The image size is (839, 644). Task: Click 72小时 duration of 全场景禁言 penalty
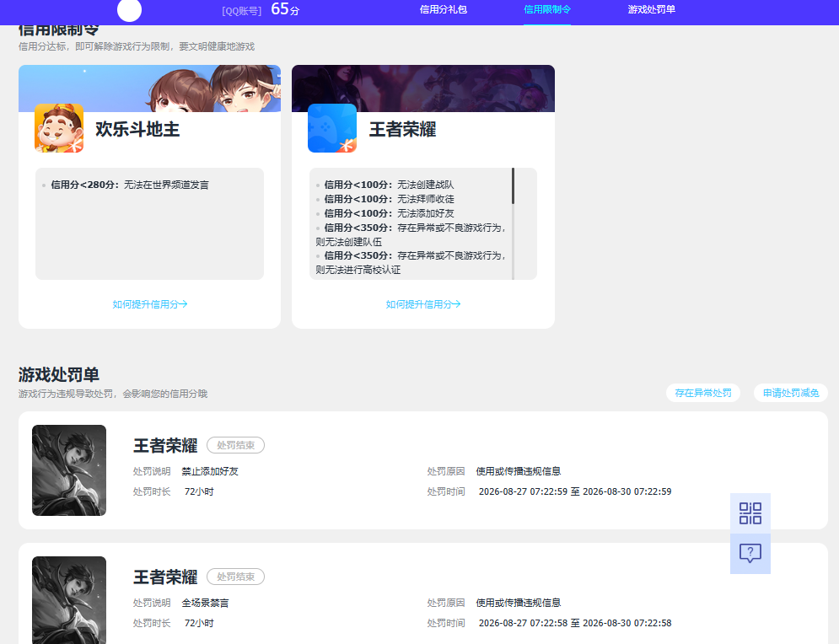coord(199,623)
